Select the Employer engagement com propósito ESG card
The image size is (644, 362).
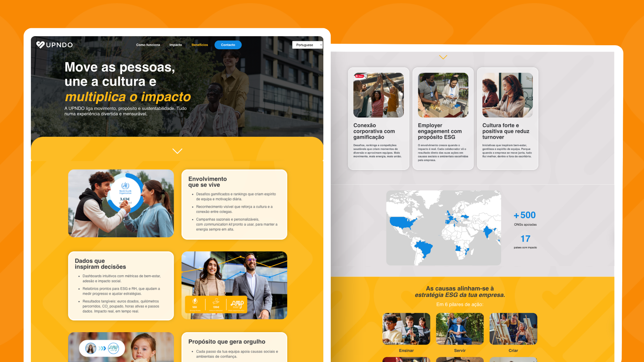(443, 131)
